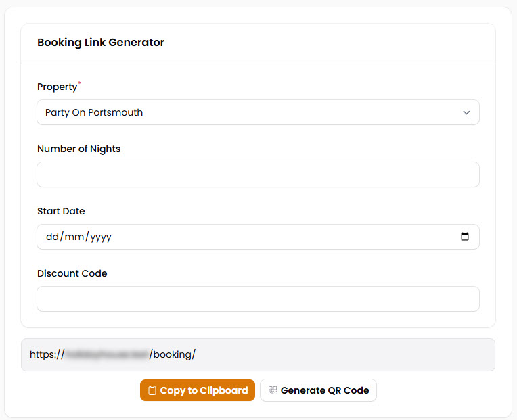Image resolution: width=517 pixels, height=420 pixels.
Task: Click the Property field label
Action: (57, 87)
